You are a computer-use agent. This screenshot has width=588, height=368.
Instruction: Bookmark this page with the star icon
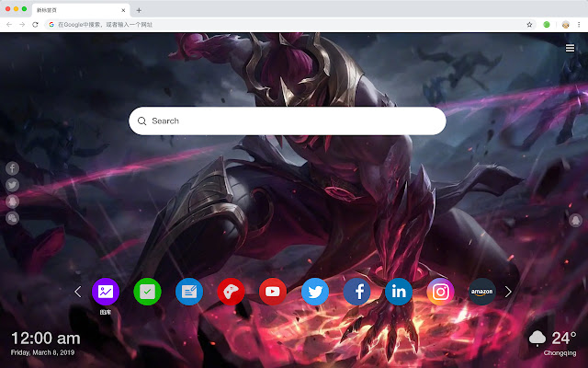[x=529, y=25]
